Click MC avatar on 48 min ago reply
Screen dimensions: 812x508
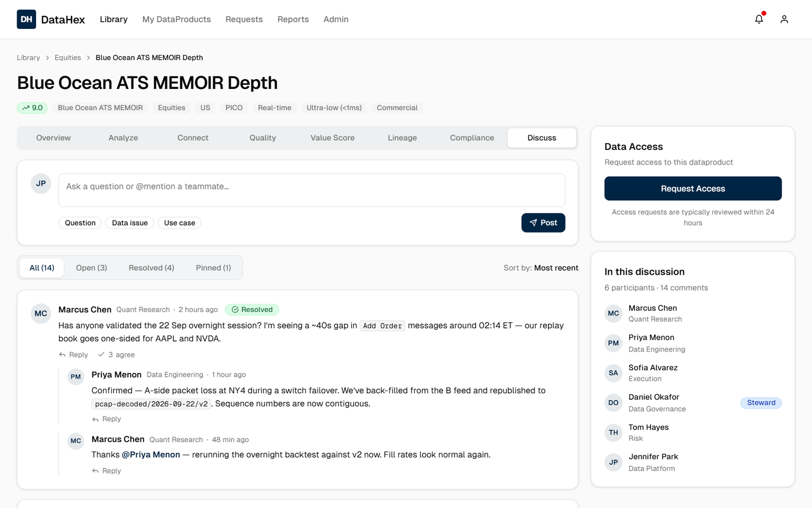click(76, 441)
